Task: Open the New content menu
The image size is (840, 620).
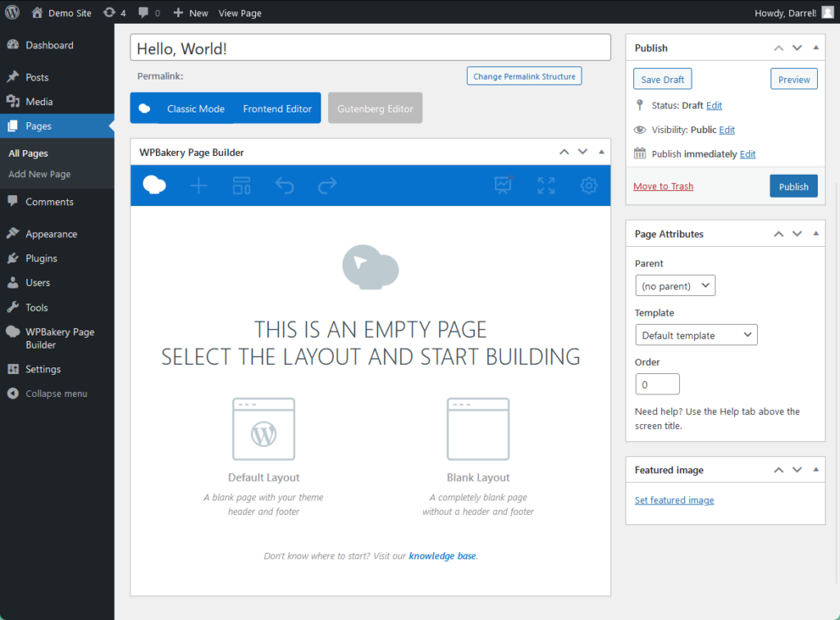Action: (x=190, y=13)
